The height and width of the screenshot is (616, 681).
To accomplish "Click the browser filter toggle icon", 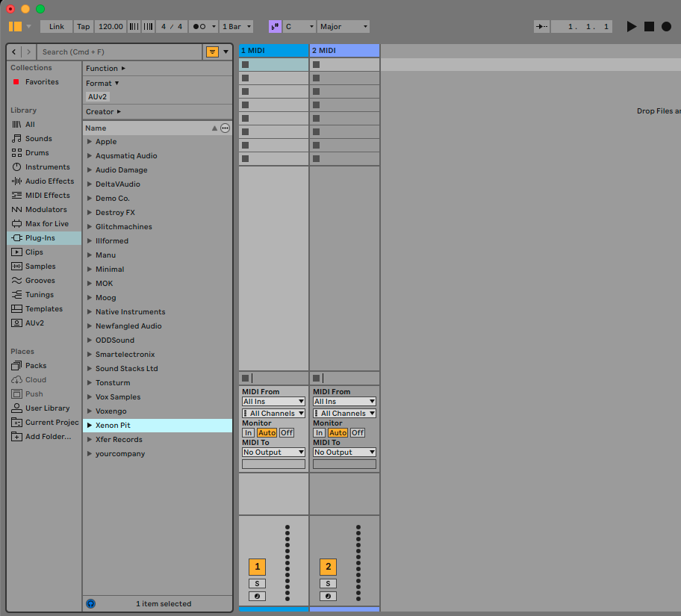I will tap(212, 52).
